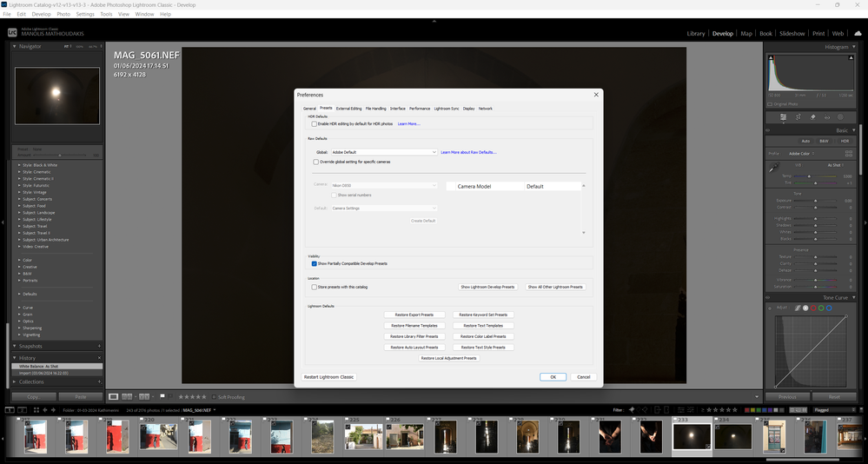The width and height of the screenshot is (868, 464).
Task: Toggle the Soft Proofing checkbox
Action: (x=215, y=397)
